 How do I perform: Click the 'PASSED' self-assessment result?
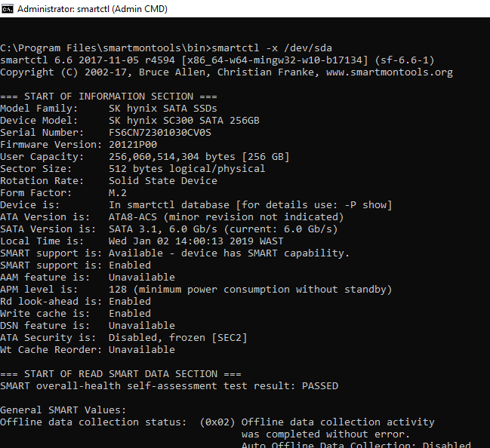click(320, 386)
